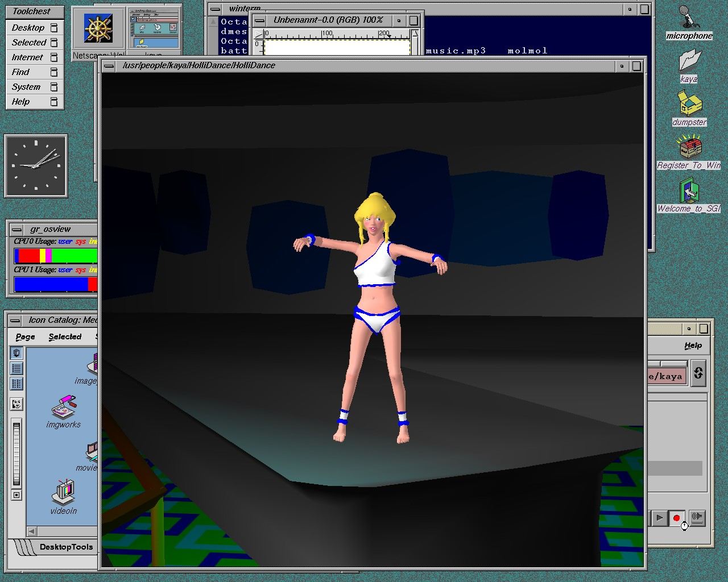Image resolution: width=728 pixels, height=582 pixels.
Task: Open window menu of HolliDance window
Action: point(110,65)
